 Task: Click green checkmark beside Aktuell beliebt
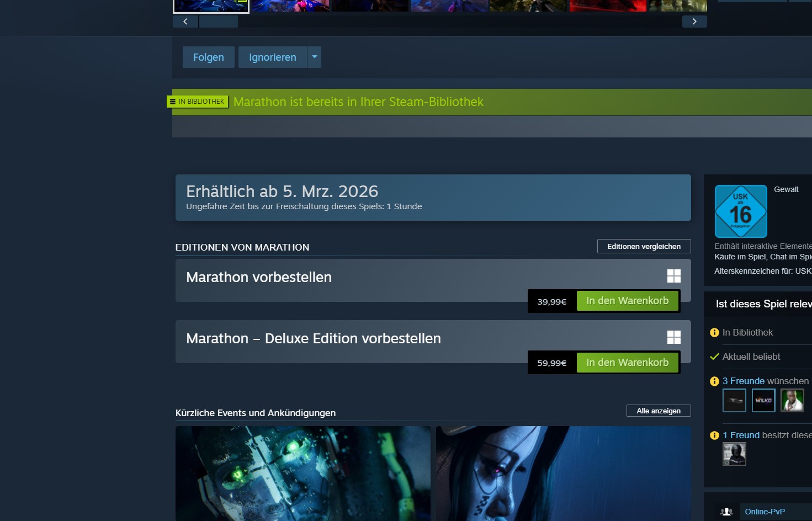pyautogui.click(x=714, y=357)
